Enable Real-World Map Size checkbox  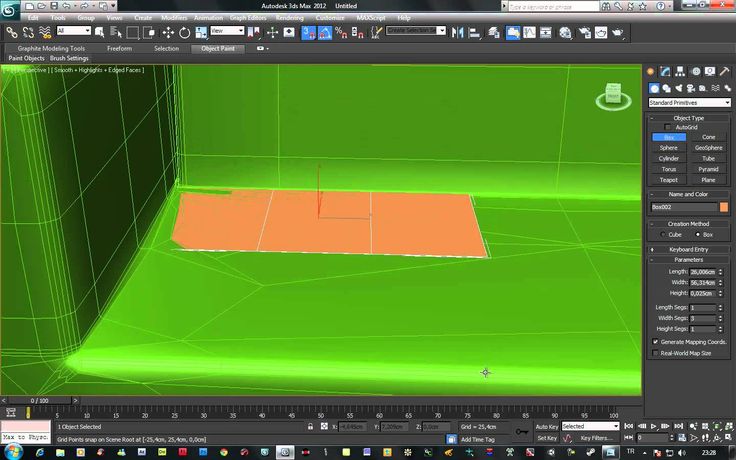(656, 352)
